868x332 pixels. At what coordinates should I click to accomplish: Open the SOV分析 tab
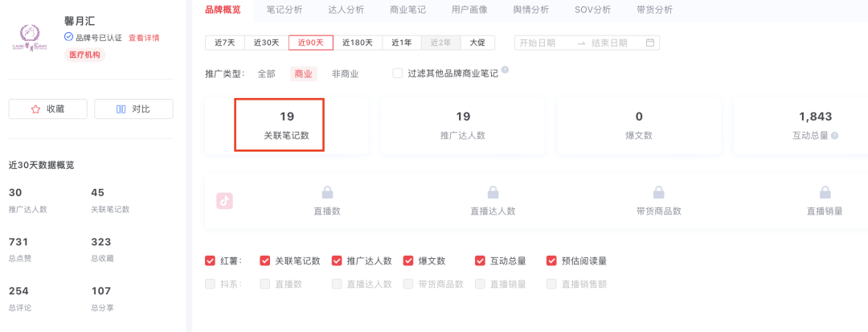[x=592, y=10]
